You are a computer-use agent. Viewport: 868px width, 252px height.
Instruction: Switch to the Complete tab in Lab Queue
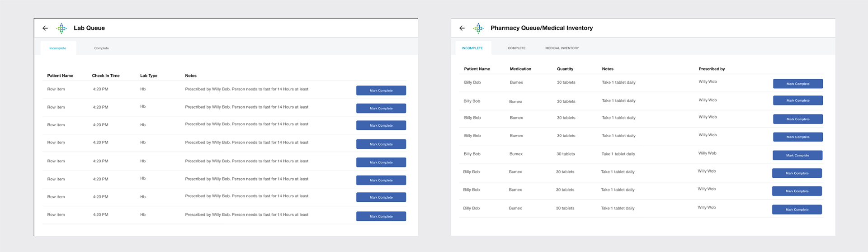click(x=101, y=48)
